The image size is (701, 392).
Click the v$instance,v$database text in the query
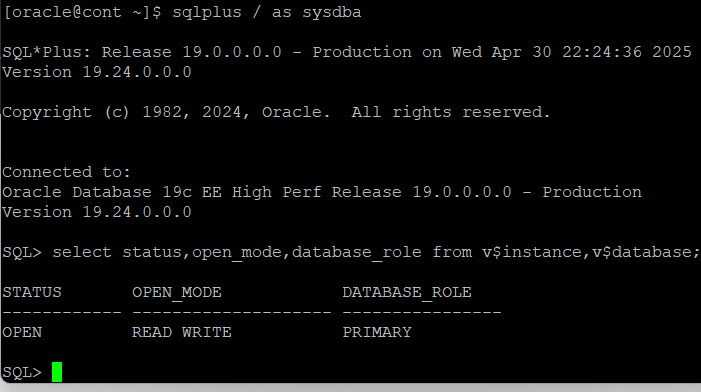(591, 253)
